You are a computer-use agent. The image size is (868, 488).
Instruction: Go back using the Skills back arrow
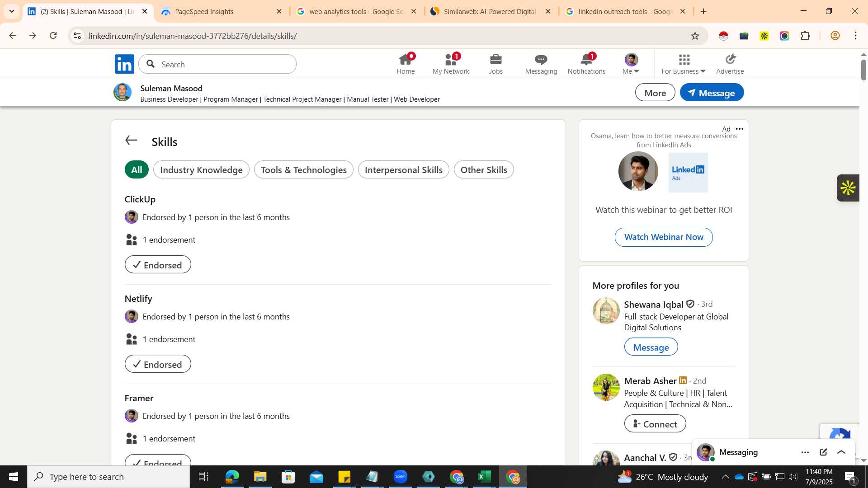point(131,141)
